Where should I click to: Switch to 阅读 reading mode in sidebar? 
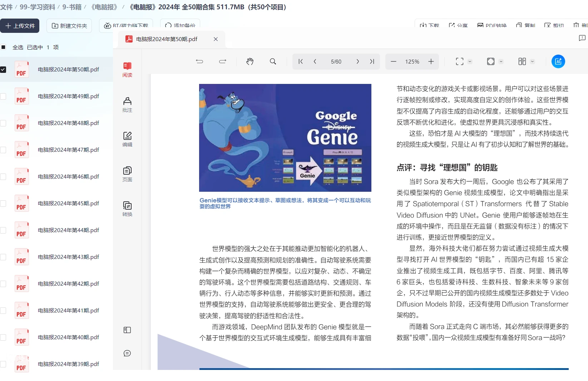(127, 69)
